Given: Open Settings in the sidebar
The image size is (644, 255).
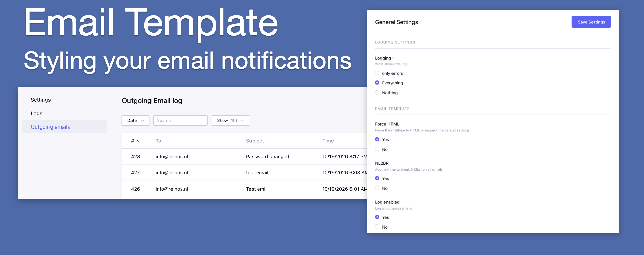Looking at the screenshot, I should [x=41, y=100].
